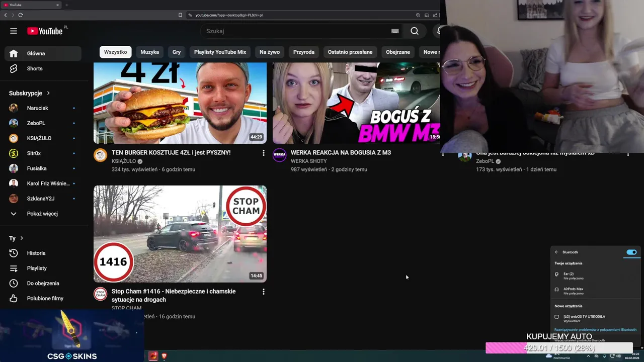This screenshot has width=644, height=362.
Task: Expand the Ty section chevron
Action: pos(22,238)
